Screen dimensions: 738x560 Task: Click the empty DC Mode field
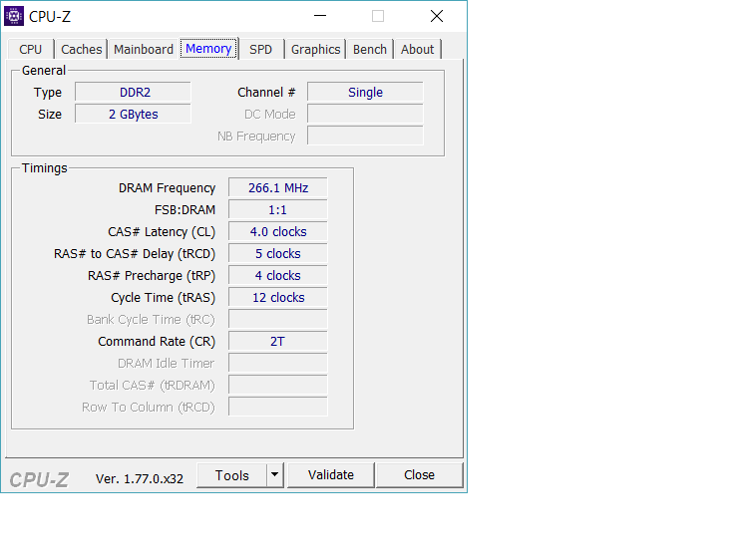[365, 115]
